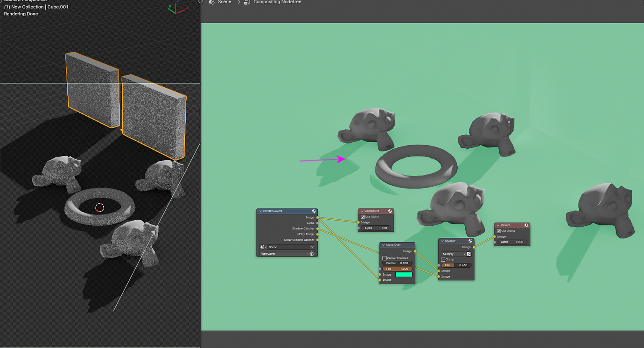The height and width of the screenshot is (348, 644).
Task: Enable Convert Premultiplied on Alpha Over node
Action: 385,258
